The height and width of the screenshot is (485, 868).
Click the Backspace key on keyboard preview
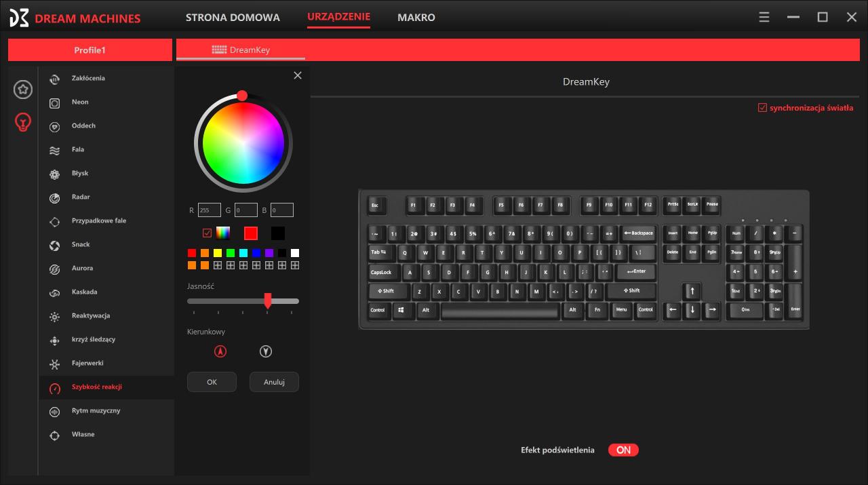pos(637,233)
